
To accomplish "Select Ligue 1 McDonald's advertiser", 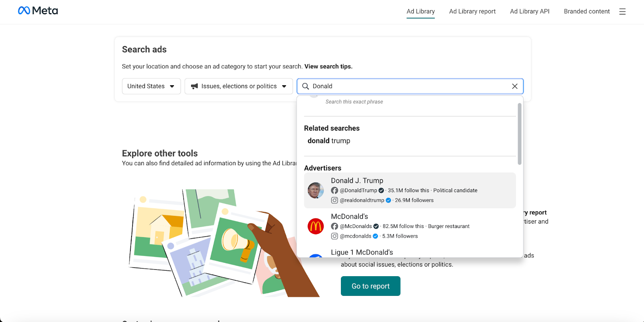I will pos(410,252).
